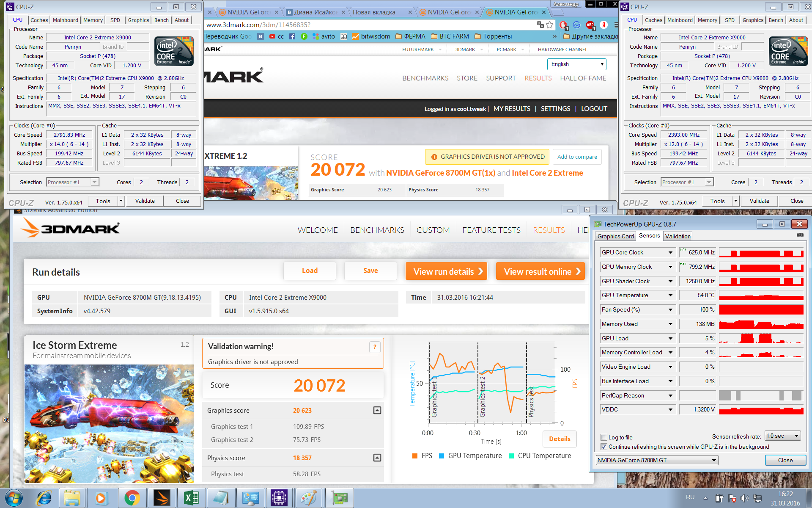Take a GPU-Z screenshot with the camera icon
Screen dimensions: 812x508
(800, 235)
